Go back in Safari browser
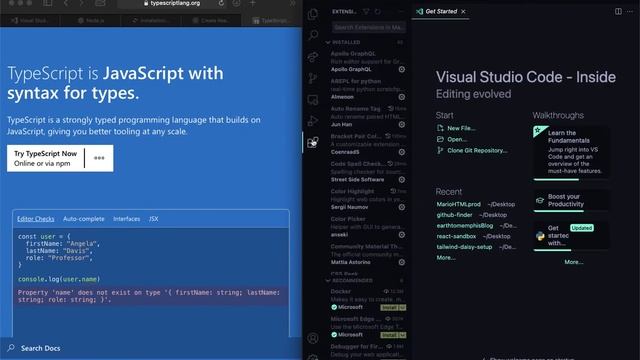640x360 pixels. click(x=66, y=3)
